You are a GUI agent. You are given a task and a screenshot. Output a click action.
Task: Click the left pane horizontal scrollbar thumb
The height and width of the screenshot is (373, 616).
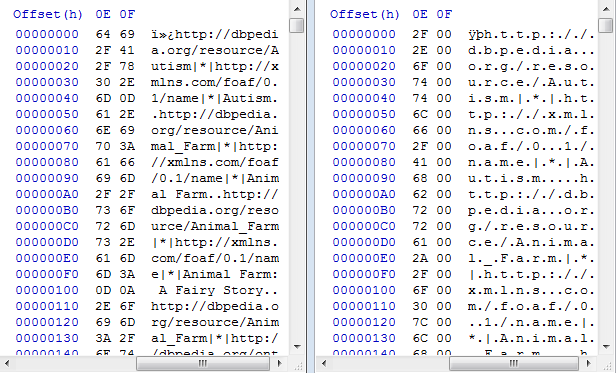tap(203, 363)
